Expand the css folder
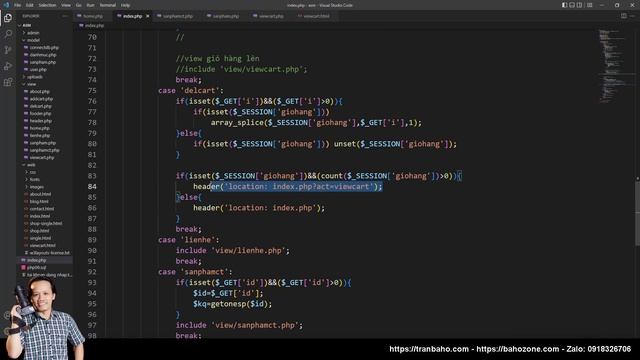640x360 pixels. (x=33, y=172)
